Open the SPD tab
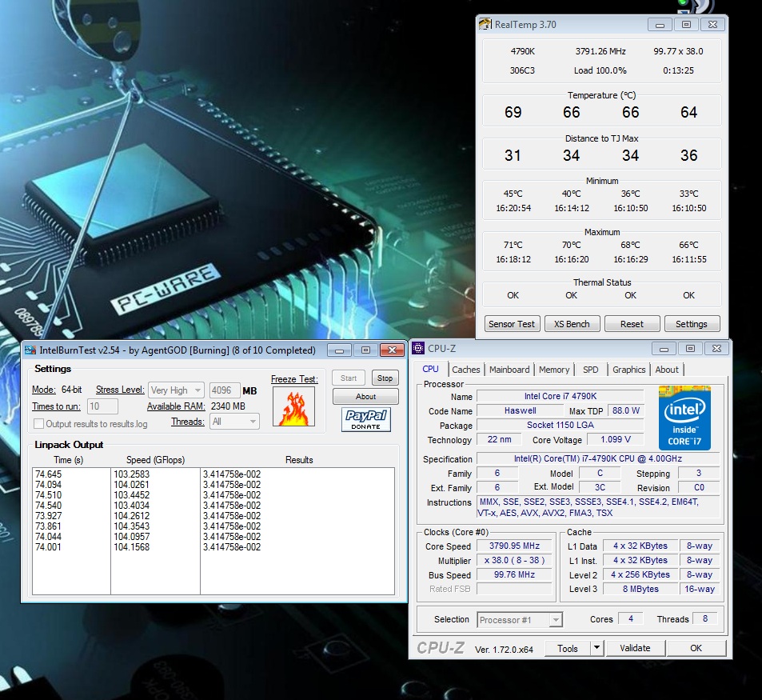The width and height of the screenshot is (762, 700). tap(590, 370)
